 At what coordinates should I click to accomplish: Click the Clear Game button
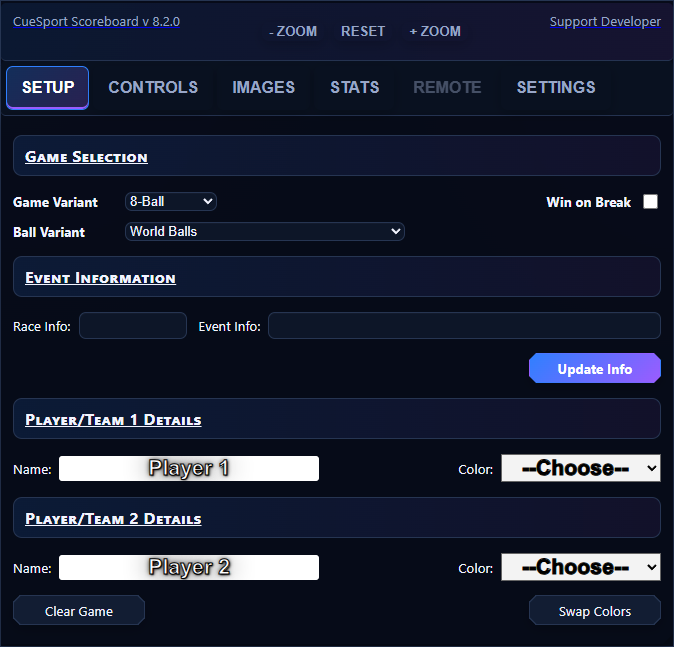pyautogui.click(x=79, y=610)
